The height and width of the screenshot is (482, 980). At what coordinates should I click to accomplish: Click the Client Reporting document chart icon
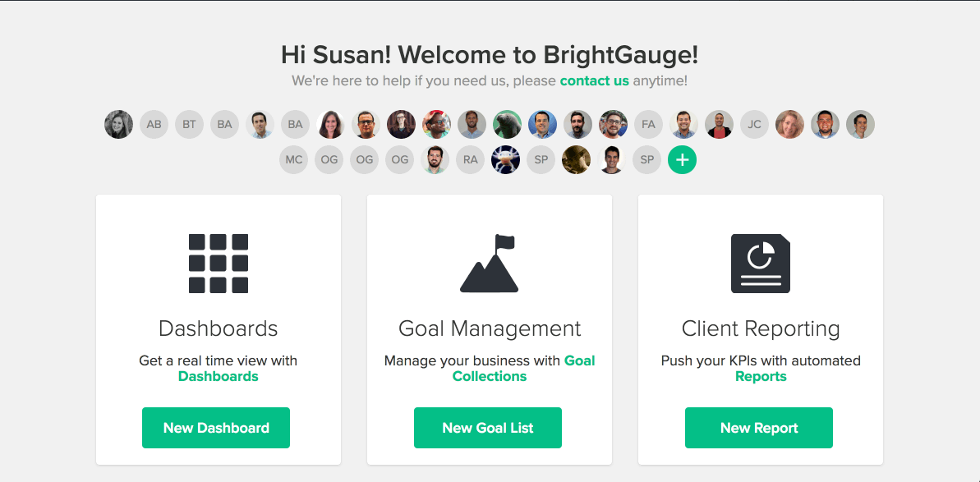pos(761,264)
